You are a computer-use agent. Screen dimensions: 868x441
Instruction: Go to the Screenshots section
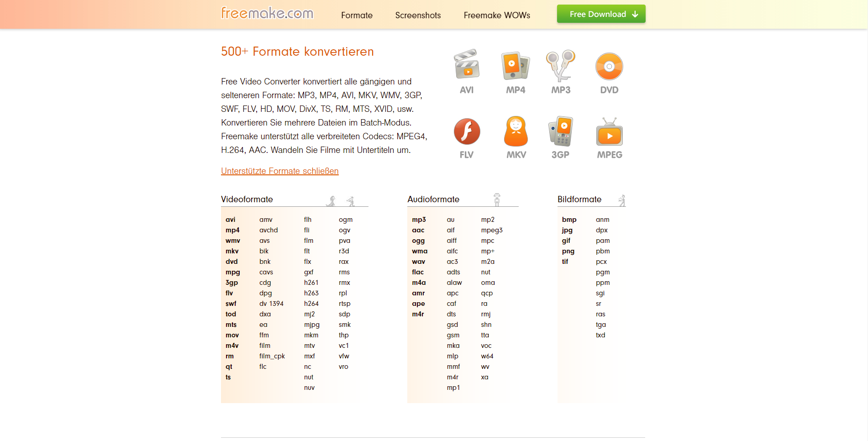click(x=418, y=15)
